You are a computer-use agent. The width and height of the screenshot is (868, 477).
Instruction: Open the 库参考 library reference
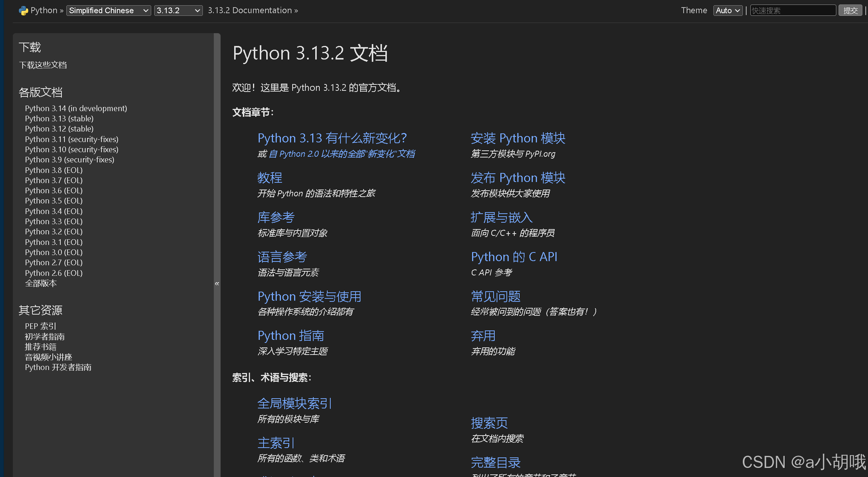(x=276, y=217)
